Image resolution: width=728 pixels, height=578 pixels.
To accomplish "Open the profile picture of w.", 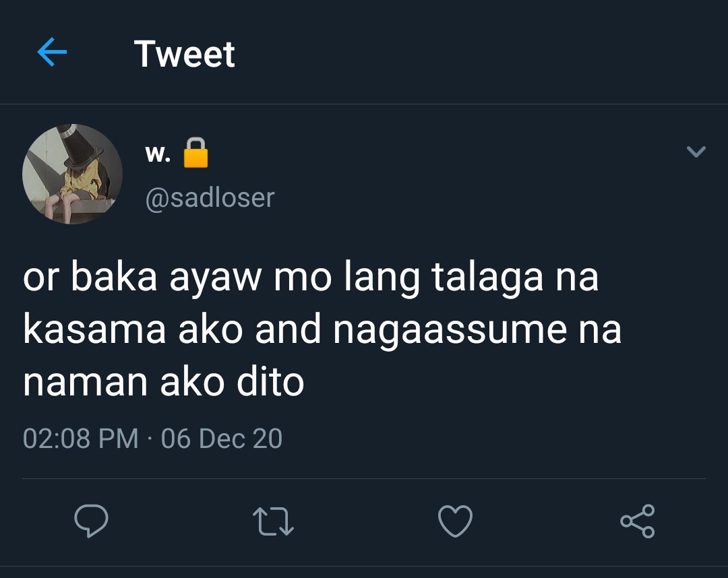I will [x=72, y=174].
